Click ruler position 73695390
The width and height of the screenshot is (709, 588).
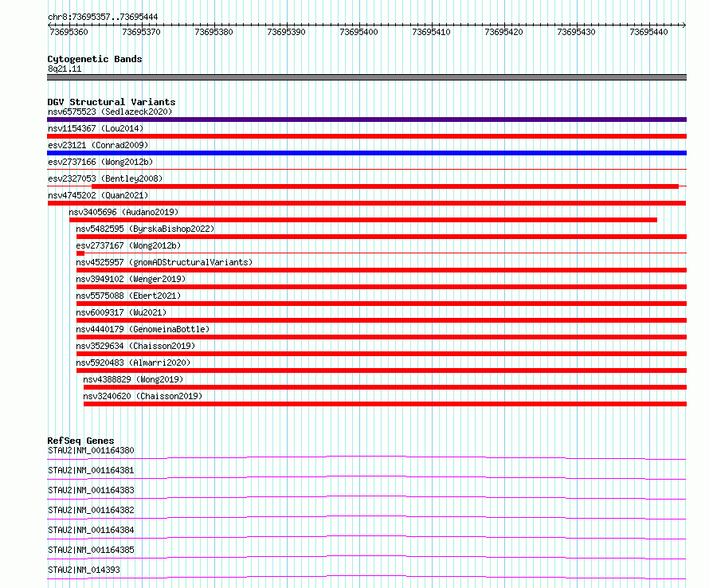[286, 32]
